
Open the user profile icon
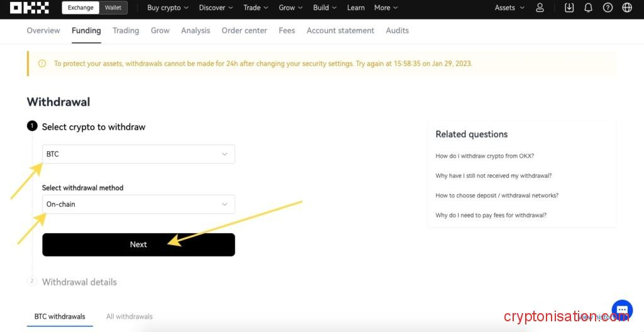point(540,8)
